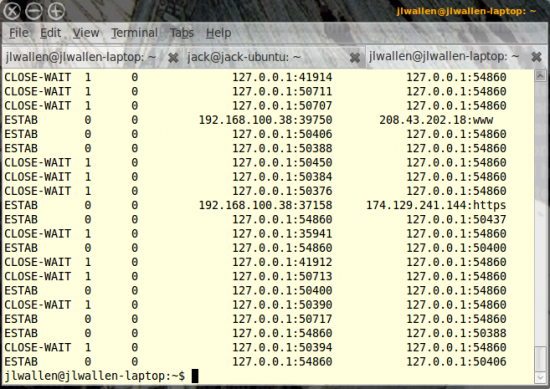Screen dimensions: 550x389
Task: Click local address 127.0.0.1:50707
Action: pyautogui.click(x=282, y=106)
